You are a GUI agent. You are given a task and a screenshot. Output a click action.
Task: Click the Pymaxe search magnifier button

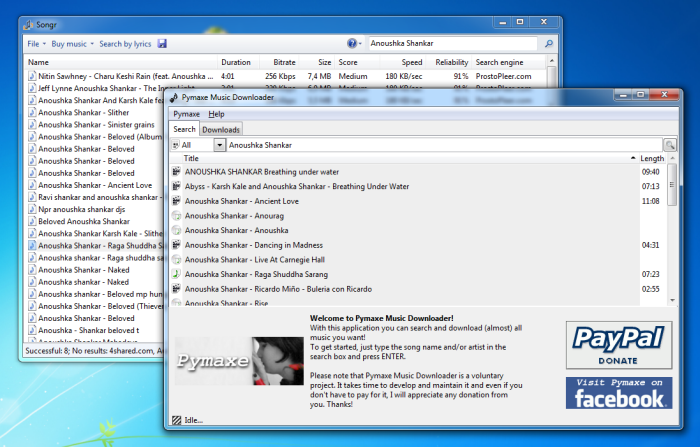pyautogui.click(x=669, y=145)
